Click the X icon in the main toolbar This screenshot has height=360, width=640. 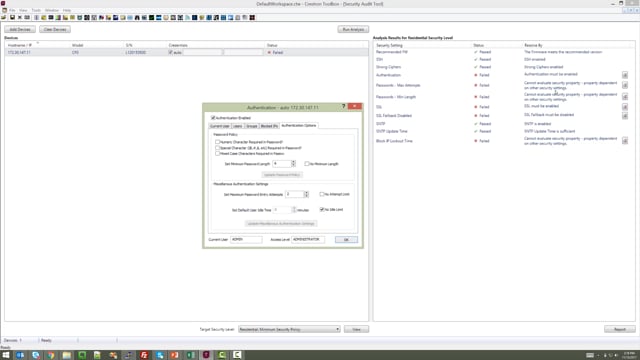pyautogui.click(x=20, y=18)
